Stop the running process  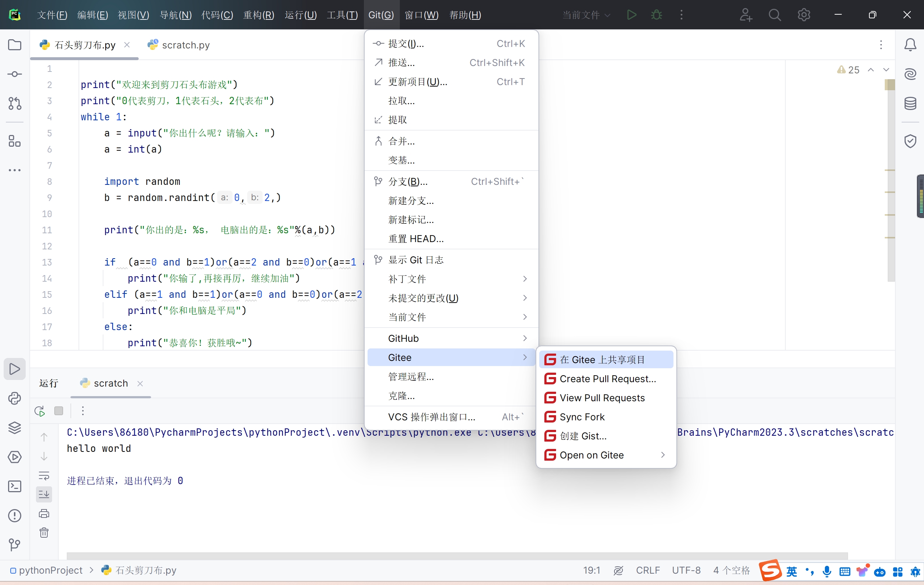click(59, 411)
